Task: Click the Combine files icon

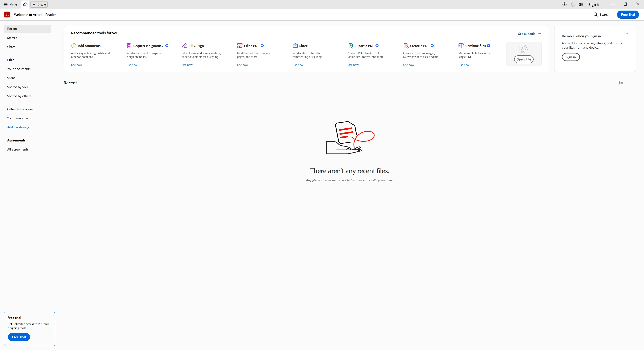Action: pos(461,46)
